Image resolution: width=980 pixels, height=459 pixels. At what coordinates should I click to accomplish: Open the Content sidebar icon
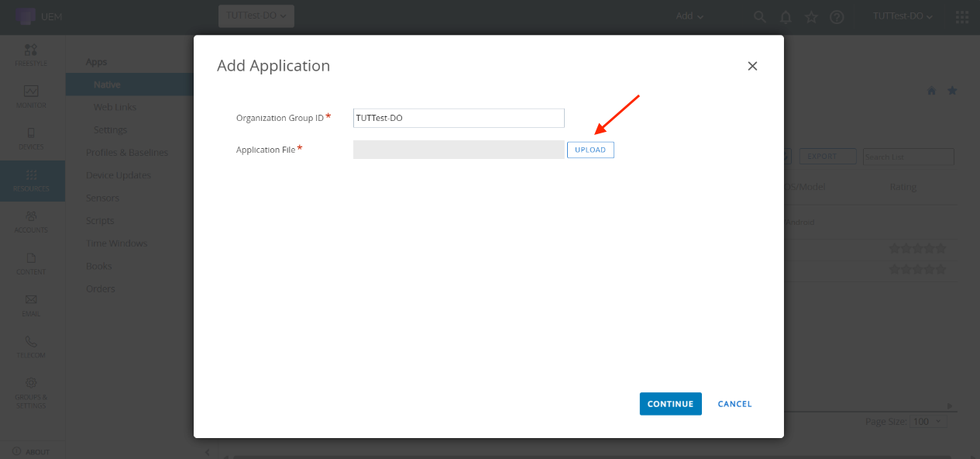31,264
